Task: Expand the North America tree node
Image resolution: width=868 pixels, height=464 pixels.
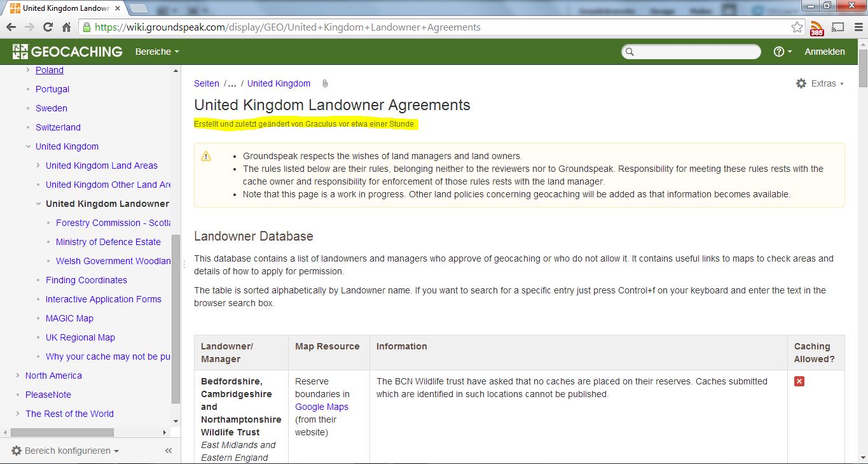Action: [18, 376]
